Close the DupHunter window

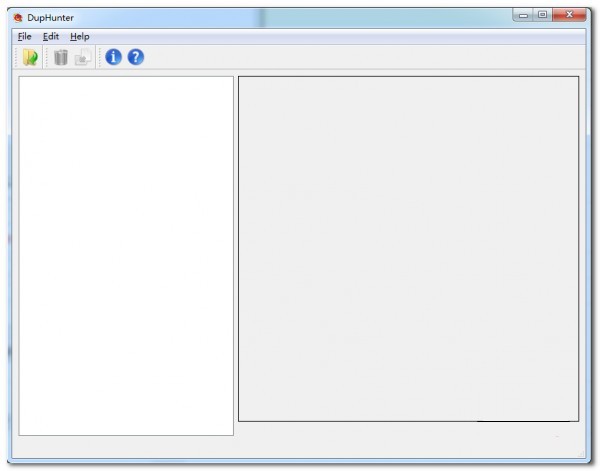[x=571, y=15]
